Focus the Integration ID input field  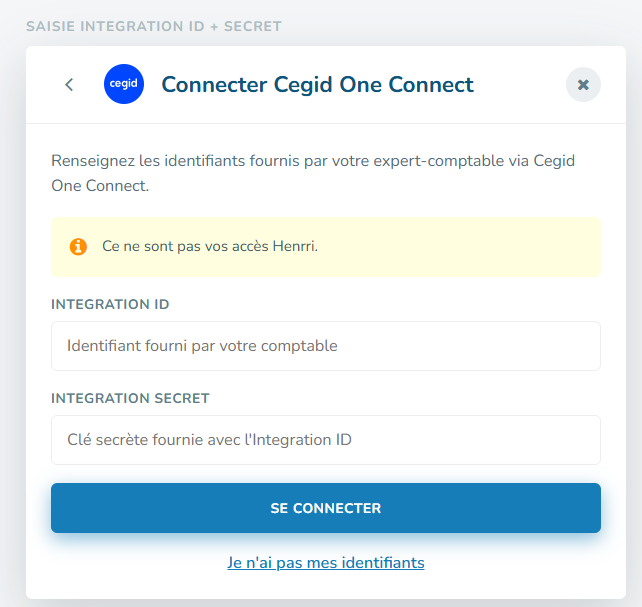(x=326, y=346)
